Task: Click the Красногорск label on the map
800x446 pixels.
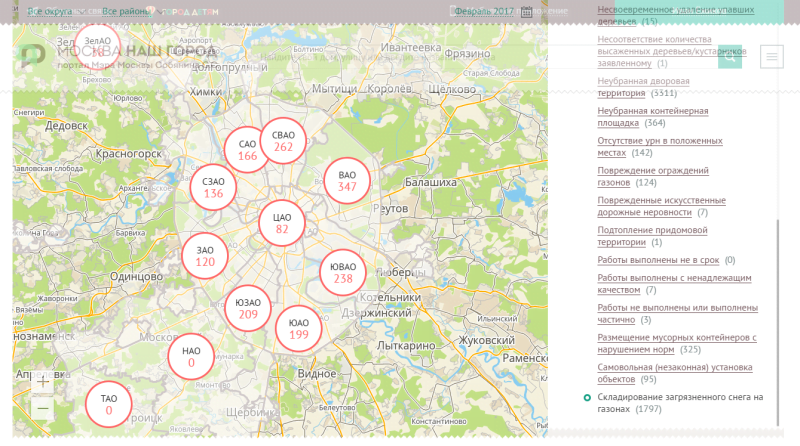Action: tap(129, 153)
